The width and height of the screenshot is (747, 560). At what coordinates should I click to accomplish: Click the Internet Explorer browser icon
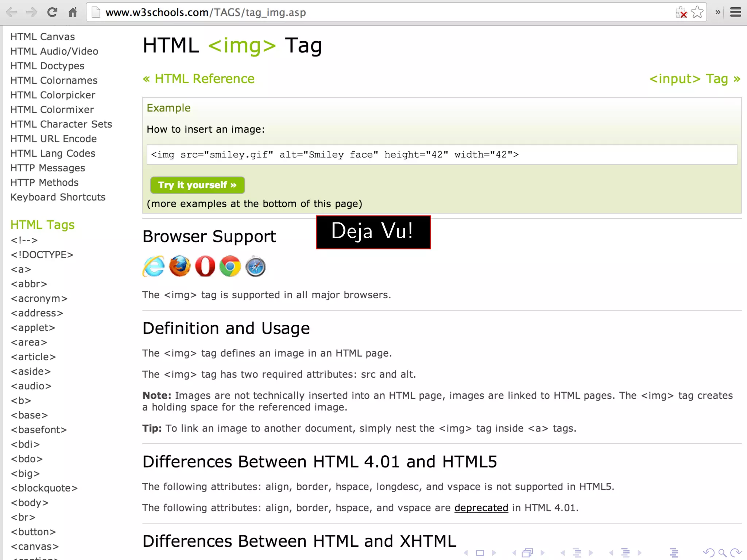coord(154,267)
